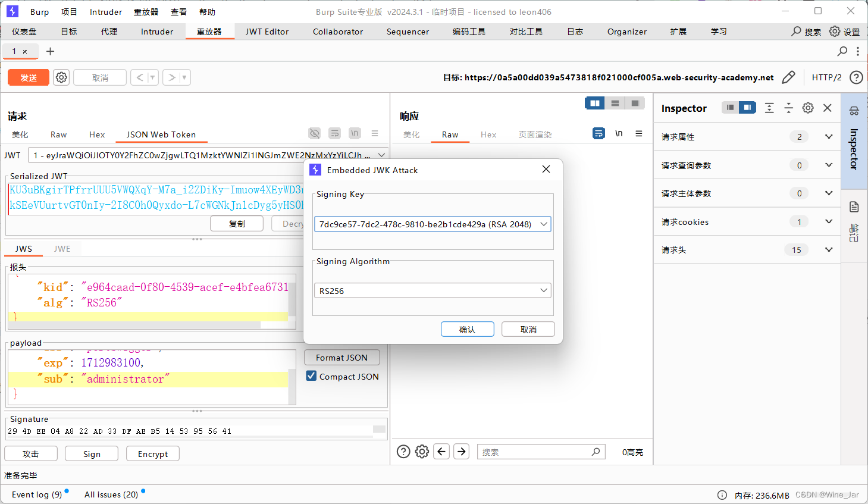This screenshot has width=868, height=504.
Task: Close the Inspector panel
Action: click(x=828, y=108)
